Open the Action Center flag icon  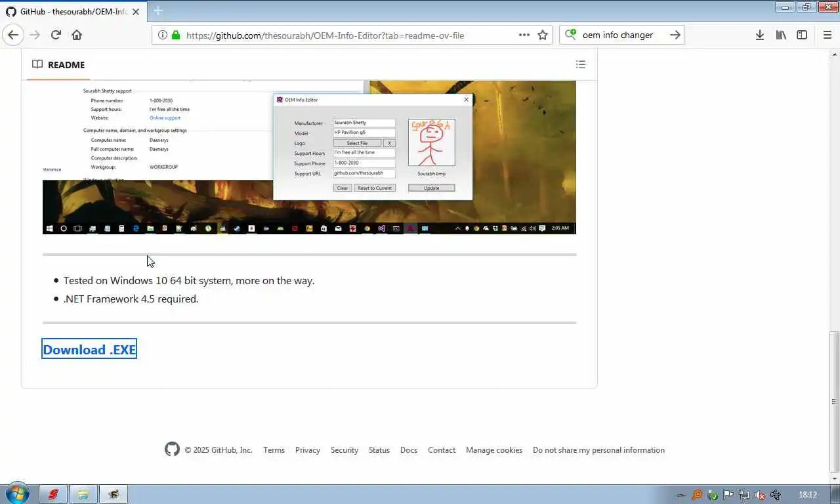click(x=728, y=495)
